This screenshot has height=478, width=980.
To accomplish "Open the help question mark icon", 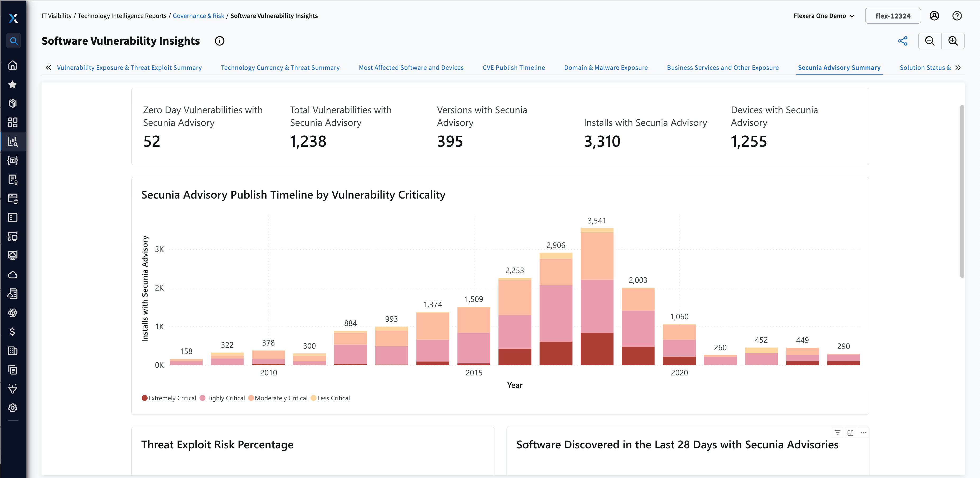I will pos(957,16).
